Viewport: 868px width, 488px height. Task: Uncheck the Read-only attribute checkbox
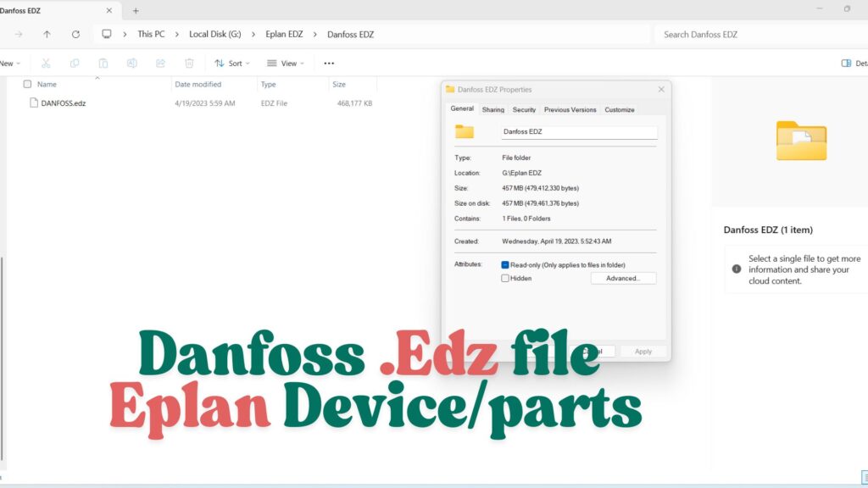point(506,263)
